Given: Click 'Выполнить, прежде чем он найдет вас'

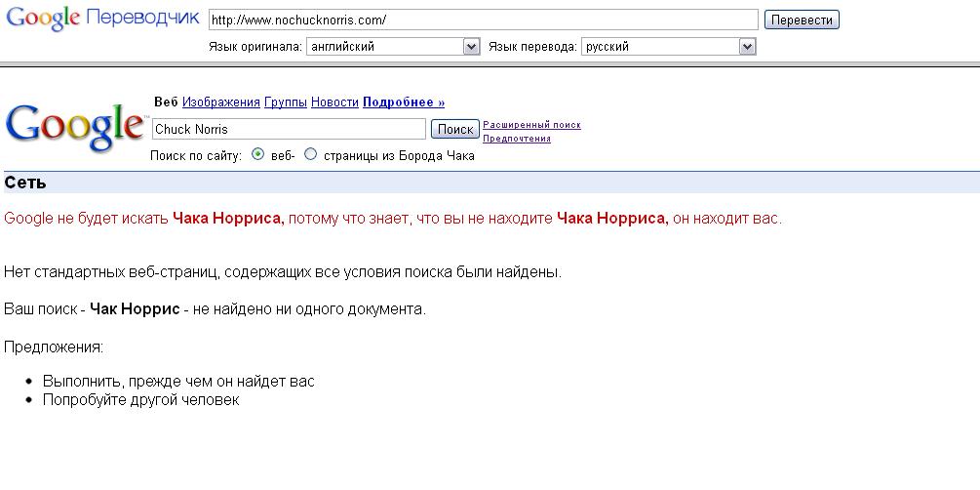Looking at the screenshot, I should click(x=178, y=381).
